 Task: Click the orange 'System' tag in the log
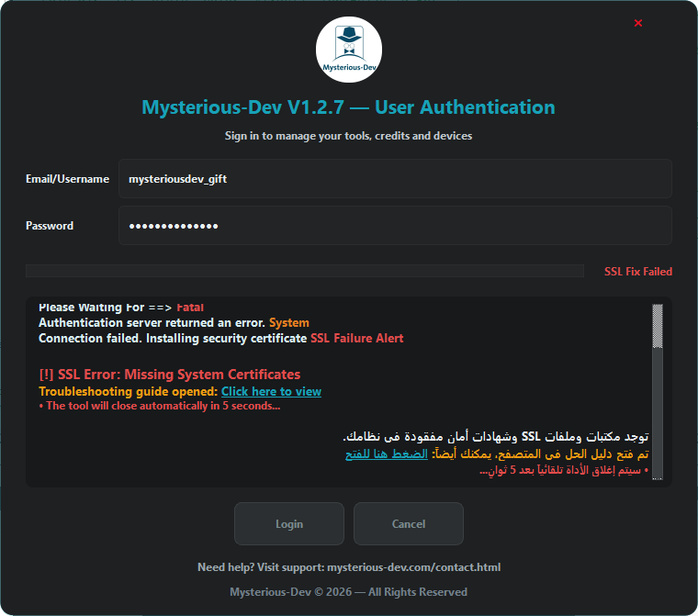(x=289, y=322)
